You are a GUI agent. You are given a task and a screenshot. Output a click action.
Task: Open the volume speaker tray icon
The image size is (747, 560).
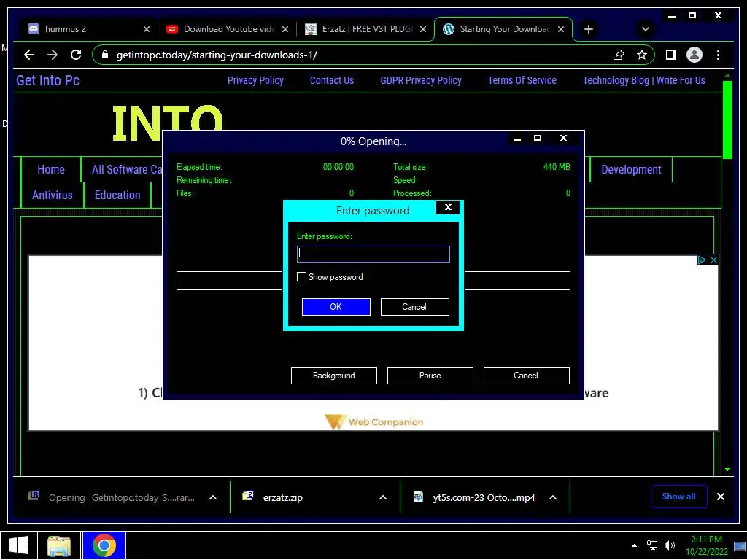[670, 545]
